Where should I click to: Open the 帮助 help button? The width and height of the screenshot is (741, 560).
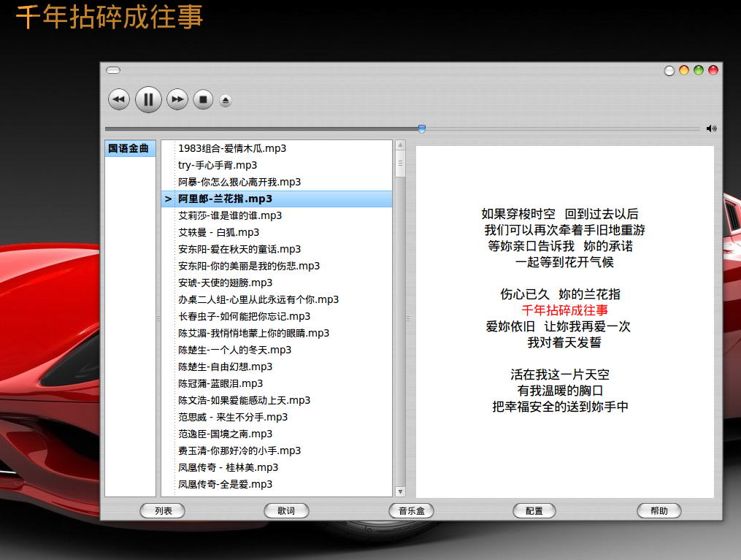click(659, 511)
